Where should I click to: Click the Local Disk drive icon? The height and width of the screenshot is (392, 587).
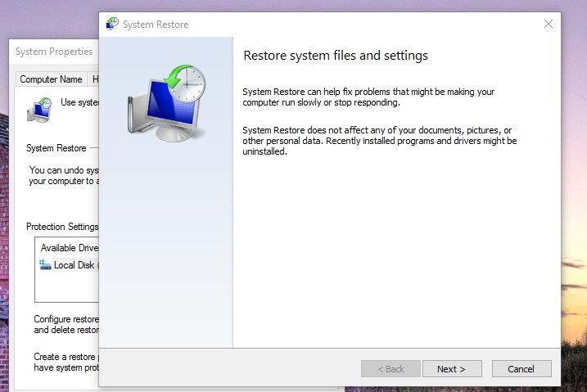coord(45,265)
